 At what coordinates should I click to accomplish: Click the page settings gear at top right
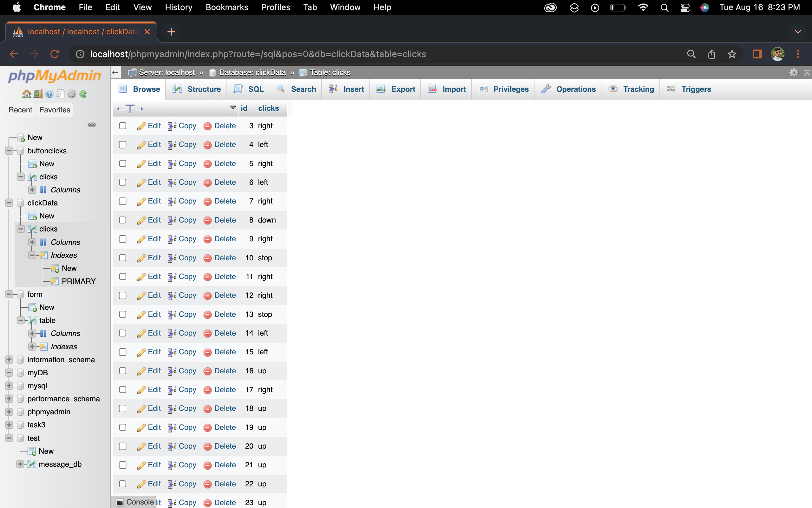pyautogui.click(x=794, y=73)
